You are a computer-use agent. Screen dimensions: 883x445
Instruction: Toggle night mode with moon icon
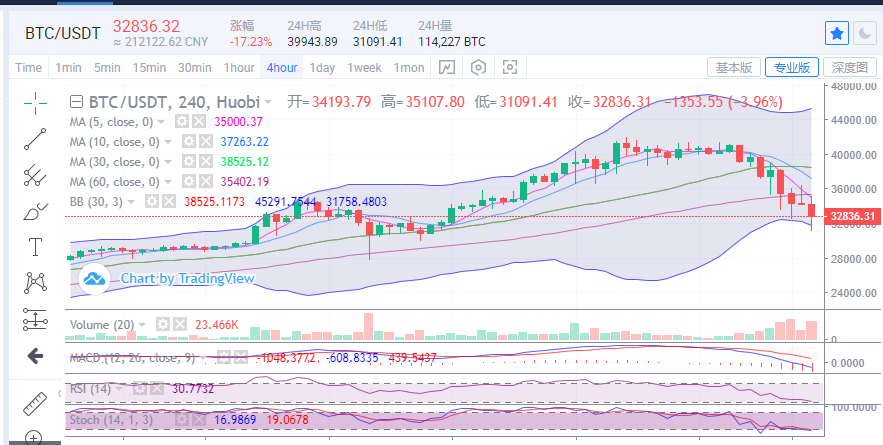pyautogui.click(x=864, y=34)
